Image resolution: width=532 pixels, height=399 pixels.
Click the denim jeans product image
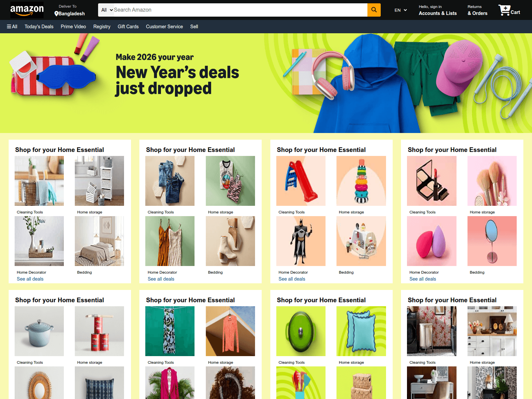(170, 181)
